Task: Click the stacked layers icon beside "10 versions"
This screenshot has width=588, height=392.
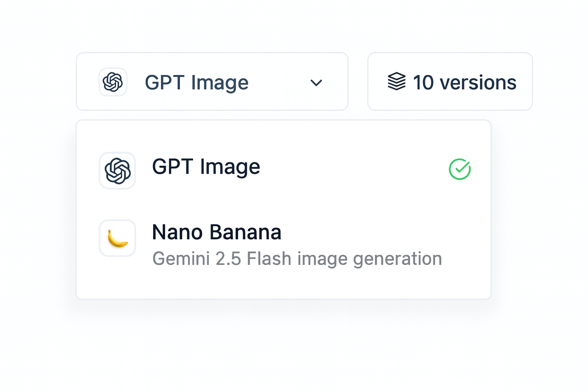Action: (x=395, y=82)
